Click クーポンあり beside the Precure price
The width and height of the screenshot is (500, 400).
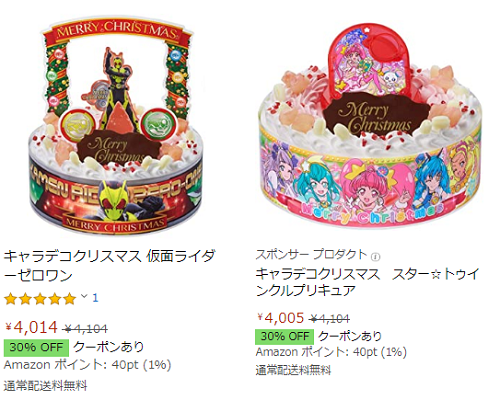pyautogui.click(x=350, y=336)
